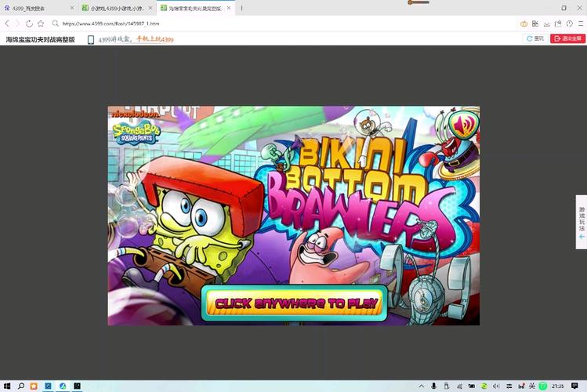The height and width of the screenshot is (392, 587).
Task: Close the second 4399 mini-games tab
Action: (x=150, y=8)
